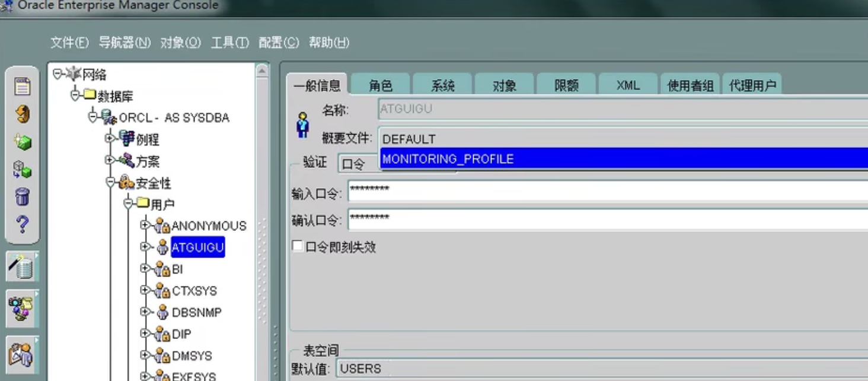This screenshot has height=381, width=868.
Task: Click the green cube create icon
Action: 23,142
